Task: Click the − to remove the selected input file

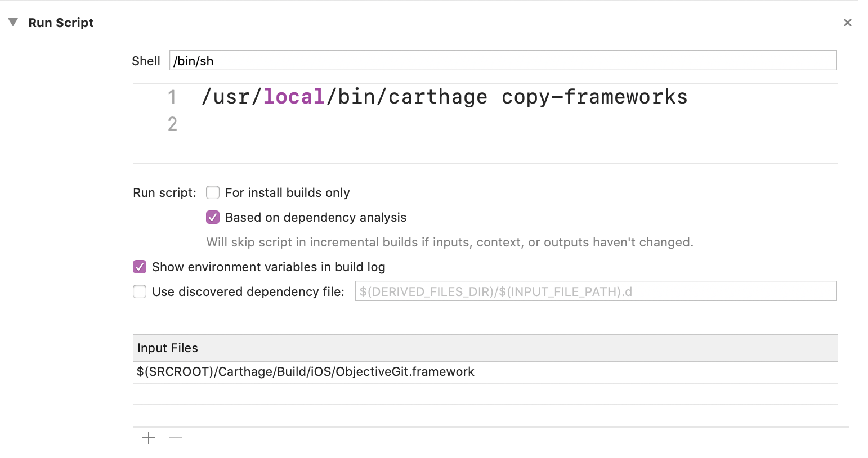Action: [175, 437]
